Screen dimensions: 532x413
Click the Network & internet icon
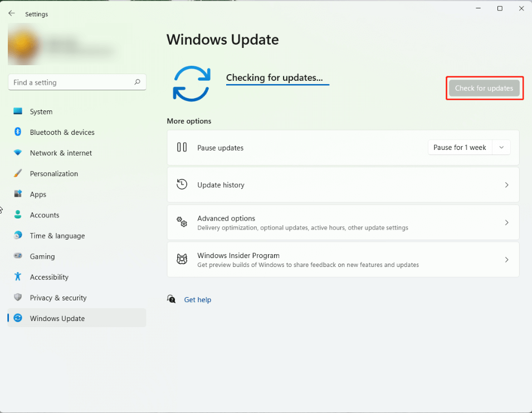tap(18, 153)
